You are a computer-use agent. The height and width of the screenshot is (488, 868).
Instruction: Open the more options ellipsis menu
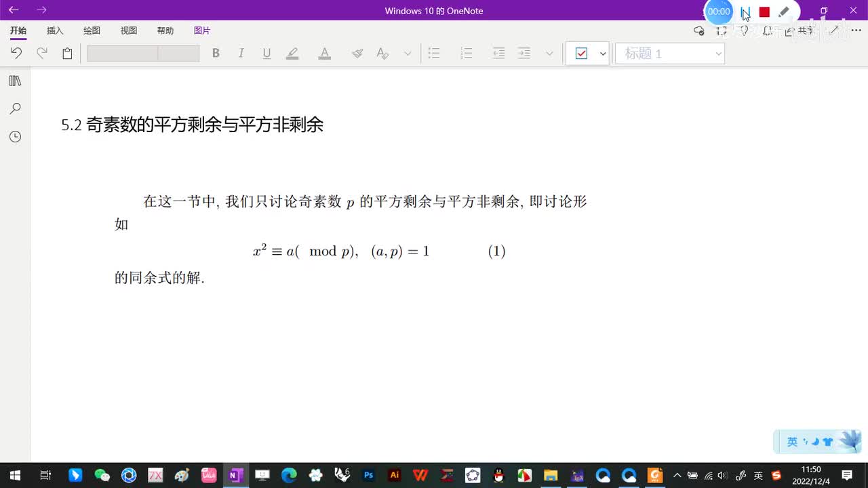[856, 30]
